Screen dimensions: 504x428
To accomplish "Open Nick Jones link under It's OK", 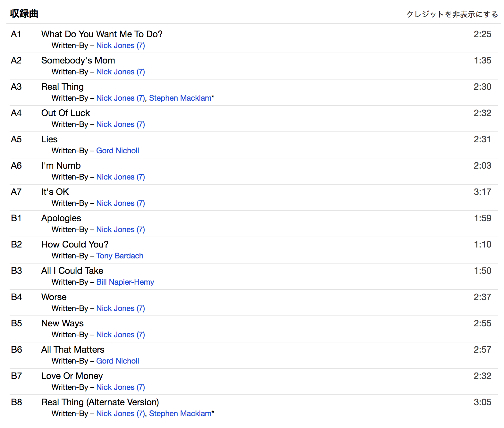I will pyautogui.click(x=120, y=203).
